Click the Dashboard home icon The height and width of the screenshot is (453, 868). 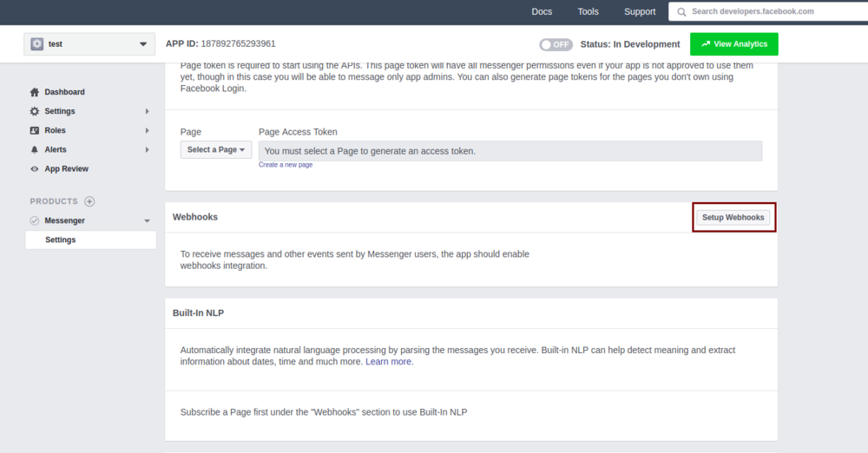(x=35, y=92)
